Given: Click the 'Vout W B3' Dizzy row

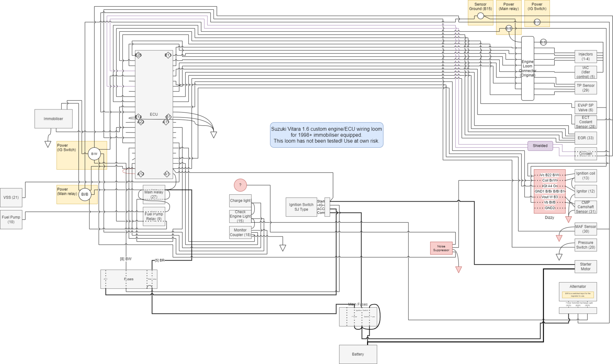Looking at the screenshot, I should point(550,197).
